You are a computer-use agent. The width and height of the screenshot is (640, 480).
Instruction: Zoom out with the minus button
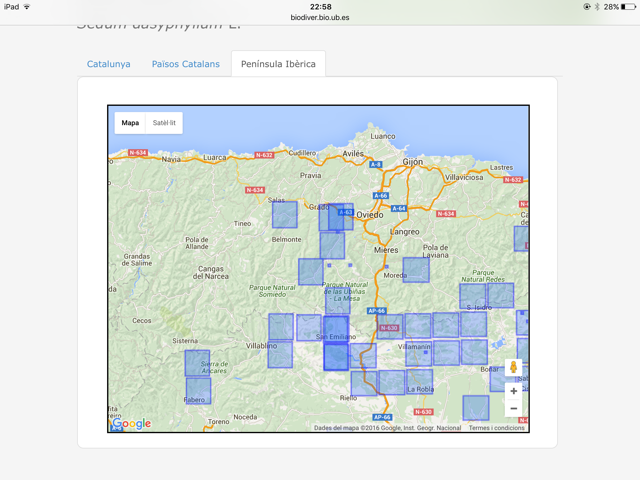click(513, 409)
